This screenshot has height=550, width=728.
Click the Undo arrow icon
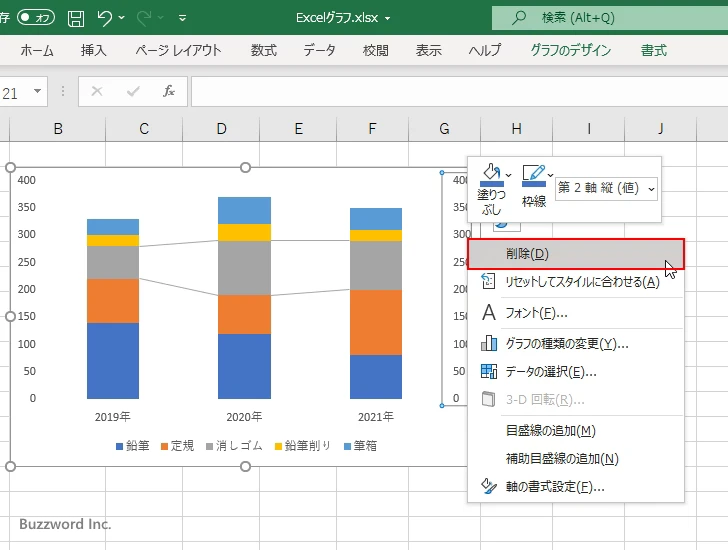tap(105, 18)
